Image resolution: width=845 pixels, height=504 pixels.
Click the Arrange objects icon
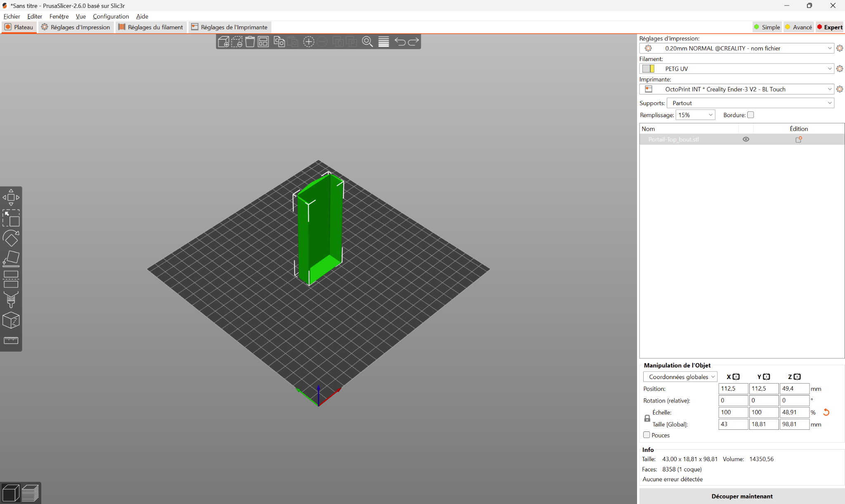click(x=263, y=42)
